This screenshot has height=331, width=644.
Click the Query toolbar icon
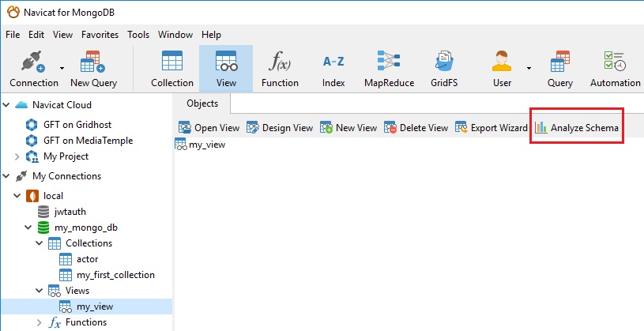pos(559,62)
